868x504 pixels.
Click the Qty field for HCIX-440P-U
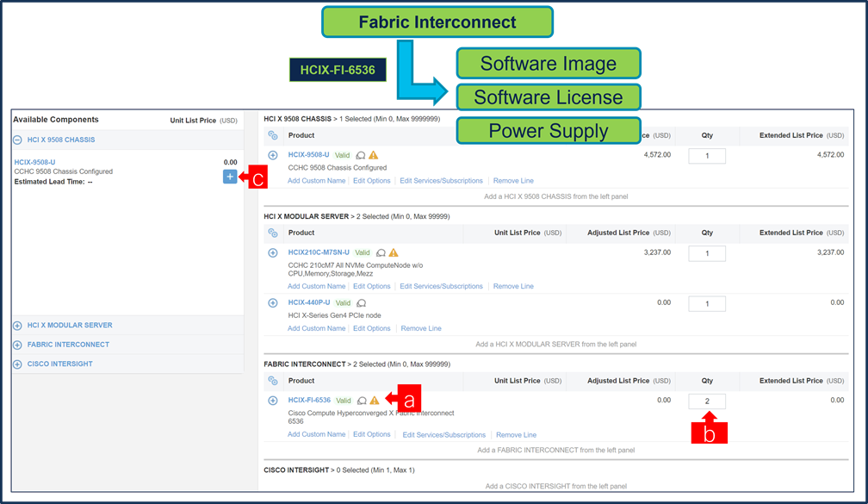pos(707,304)
